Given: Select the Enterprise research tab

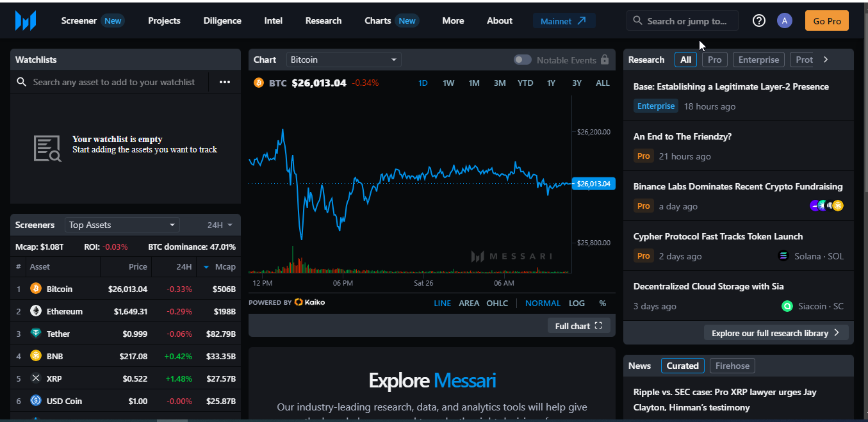Looking at the screenshot, I should click(x=758, y=60).
